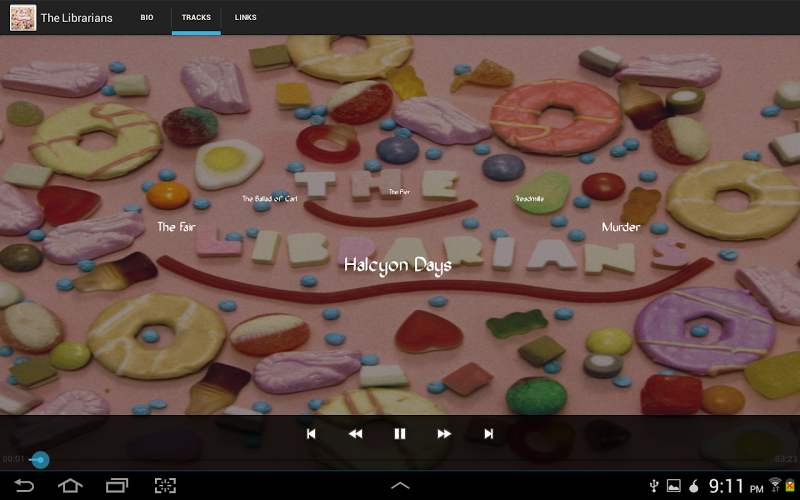Image resolution: width=800 pixels, height=500 pixels.
Task: Tap elapsed time 00:01 label
Action: click(13, 459)
